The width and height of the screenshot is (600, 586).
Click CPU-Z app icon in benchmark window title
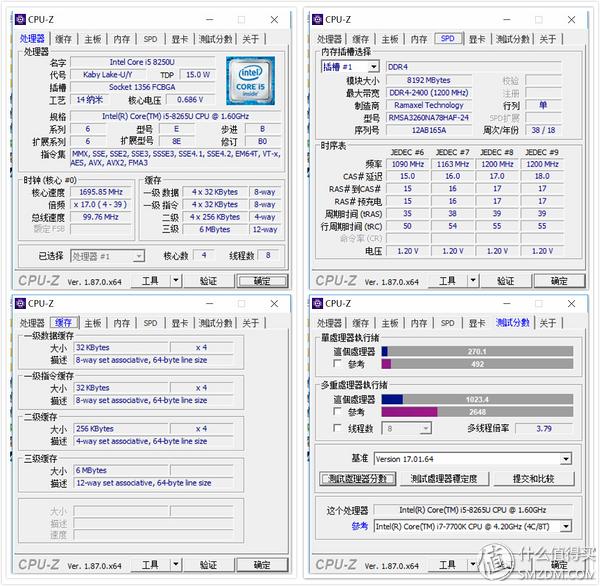coord(317,304)
